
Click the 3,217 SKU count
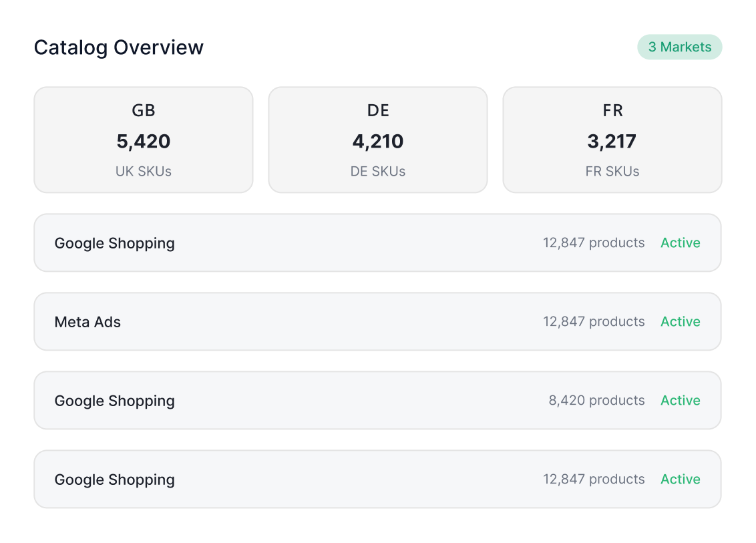(x=612, y=142)
